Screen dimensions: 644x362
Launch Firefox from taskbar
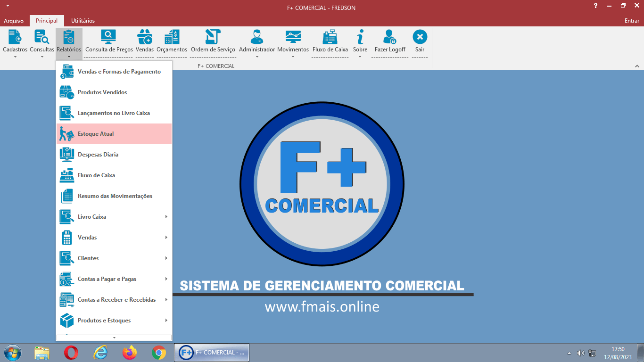click(130, 353)
